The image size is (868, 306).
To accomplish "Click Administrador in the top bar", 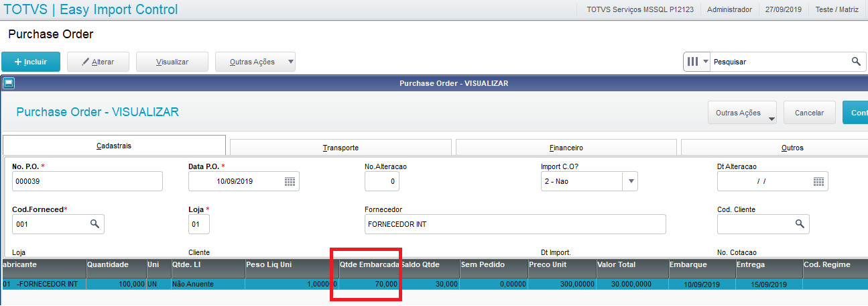I will coord(729,9).
